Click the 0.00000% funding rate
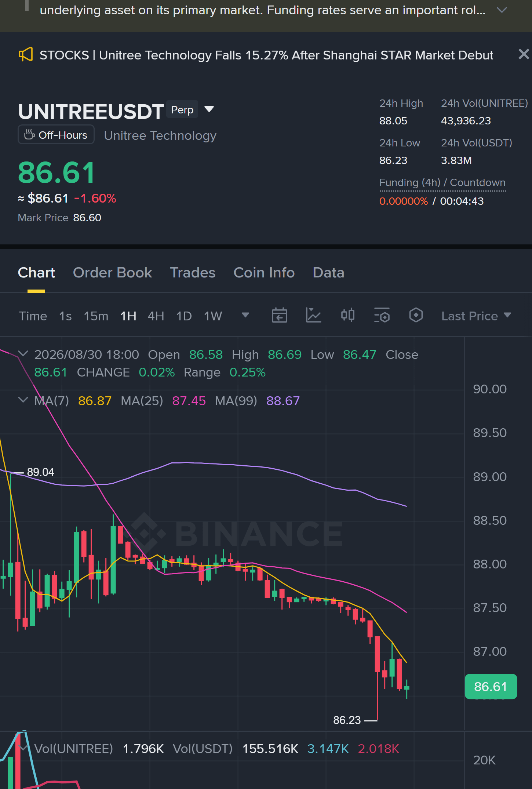The width and height of the screenshot is (532, 789). 404,201
